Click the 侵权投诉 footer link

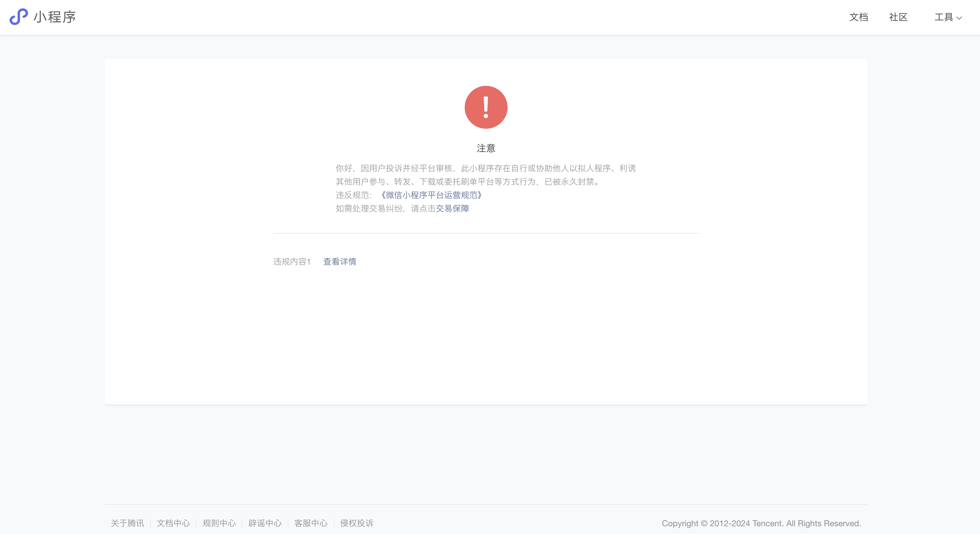(357, 523)
